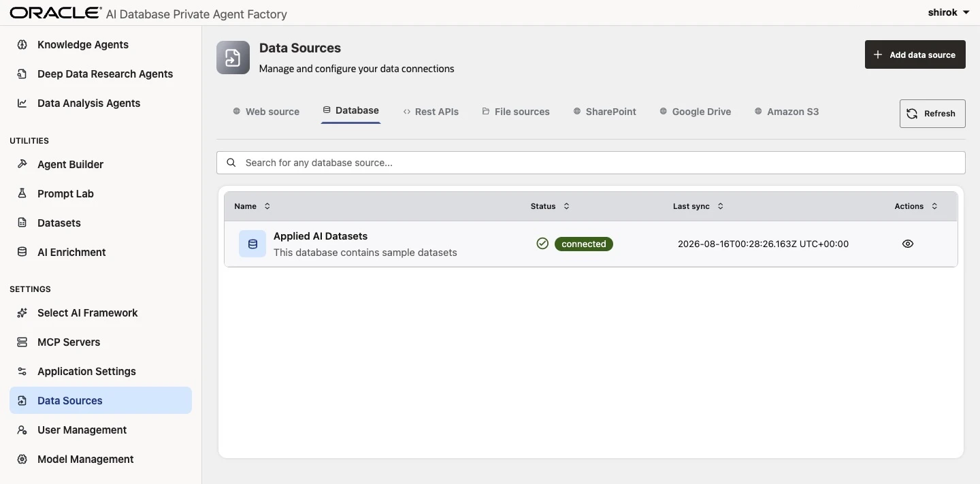The image size is (980, 484).
Task: Click the Data Sources page header icon
Action: pos(233,57)
